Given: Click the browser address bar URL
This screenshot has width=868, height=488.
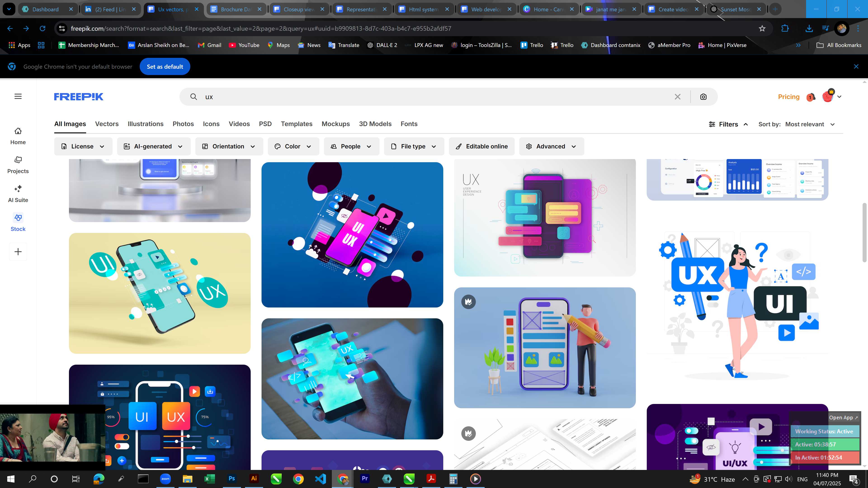Looking at the screenshot, I should coord(261,29).
